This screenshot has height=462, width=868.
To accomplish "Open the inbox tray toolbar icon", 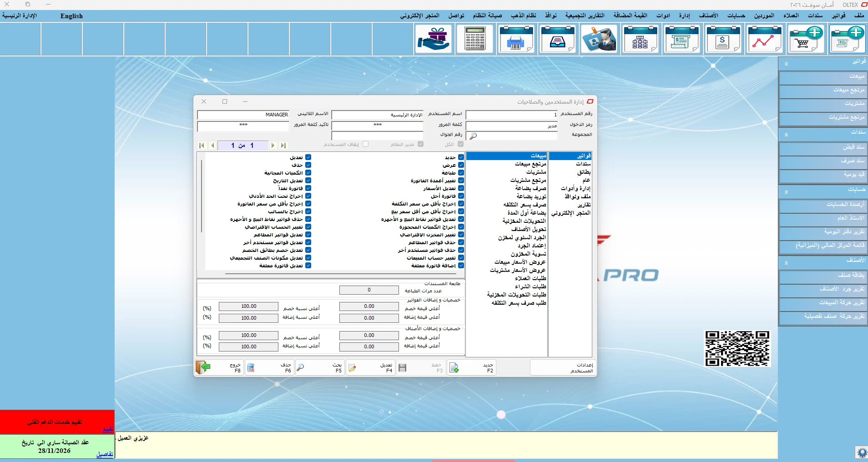I will click(x=558, y=39).
